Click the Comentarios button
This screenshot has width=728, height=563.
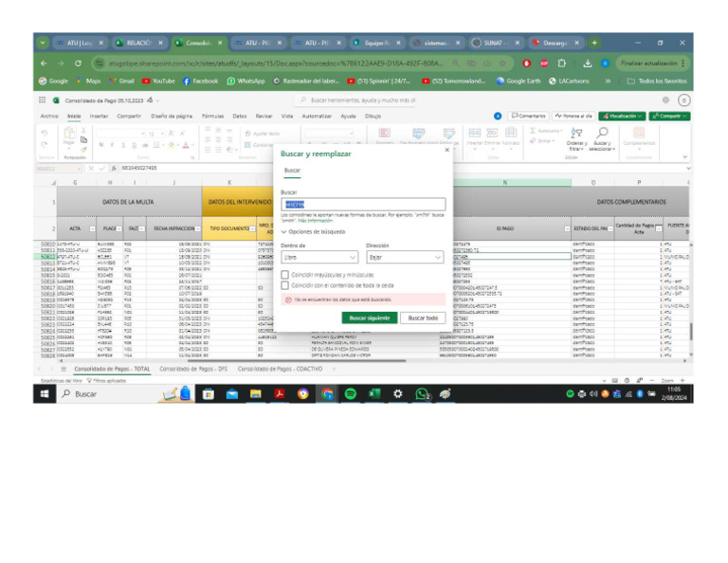click(528, 116)
